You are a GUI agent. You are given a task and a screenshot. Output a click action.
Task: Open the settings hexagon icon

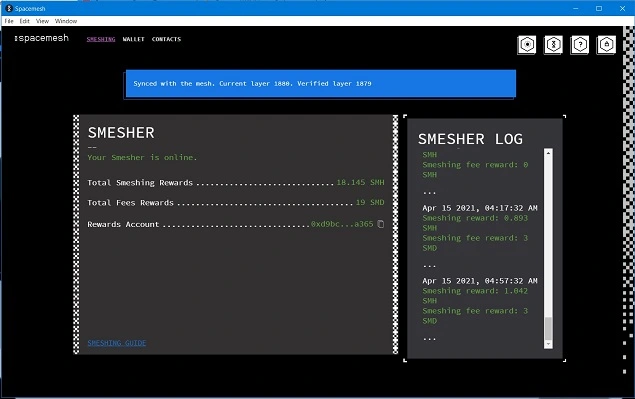tap(527, 45)
